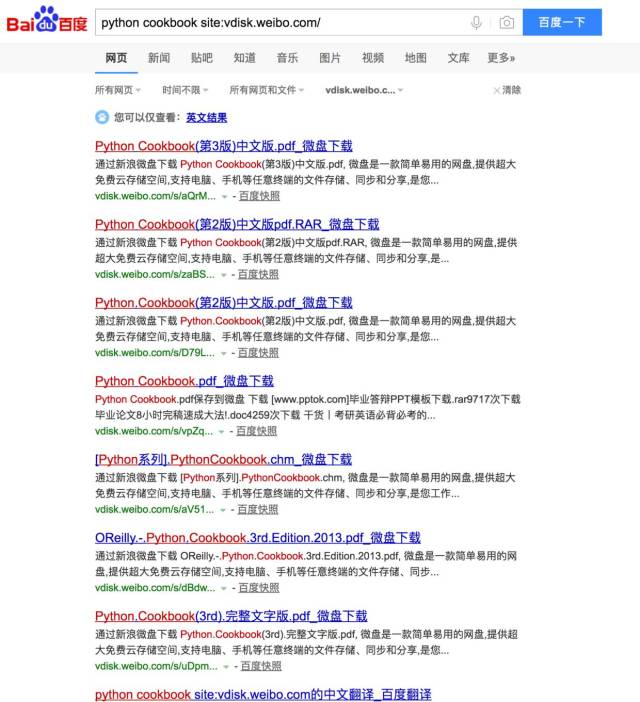
Task: Open the 所有网页 filter dropdown
Action: pyautogui.click(x=118, y=90)
